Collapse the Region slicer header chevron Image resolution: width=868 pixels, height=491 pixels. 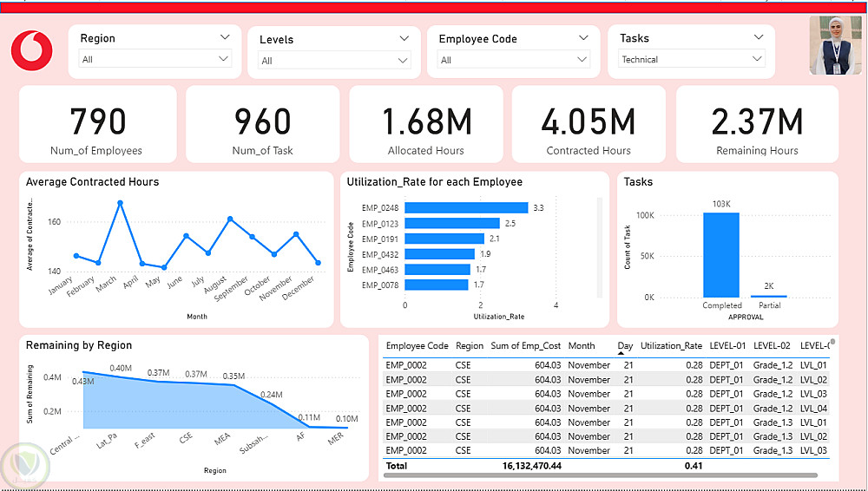(x=225, y=37)
